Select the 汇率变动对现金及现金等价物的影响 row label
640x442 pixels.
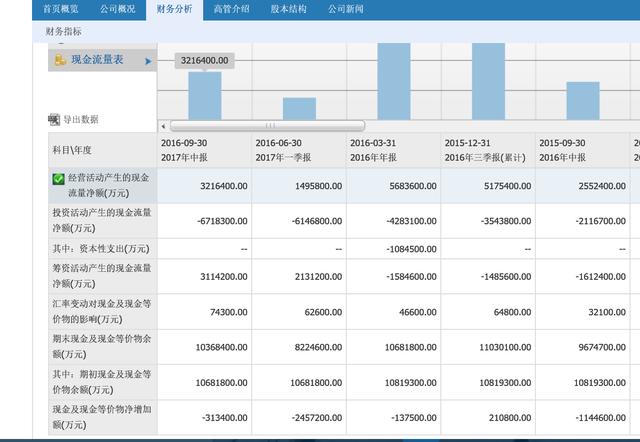102,311
